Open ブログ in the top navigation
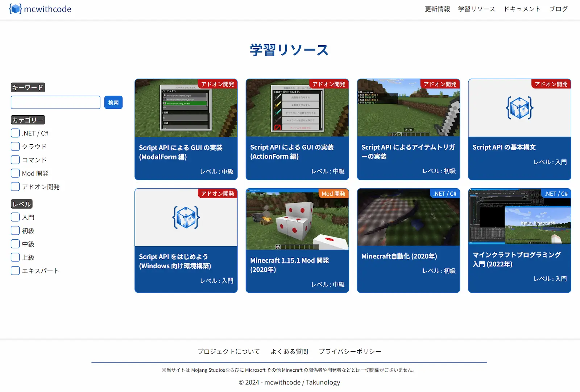 (558, 9)
